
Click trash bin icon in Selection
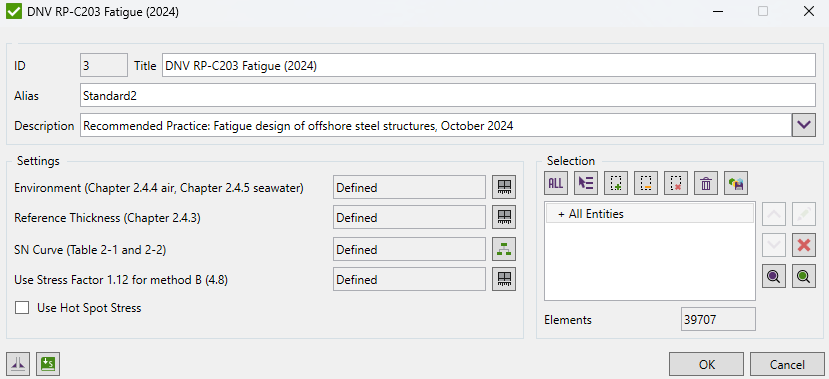pyautogui.click(x=706, y=183)
